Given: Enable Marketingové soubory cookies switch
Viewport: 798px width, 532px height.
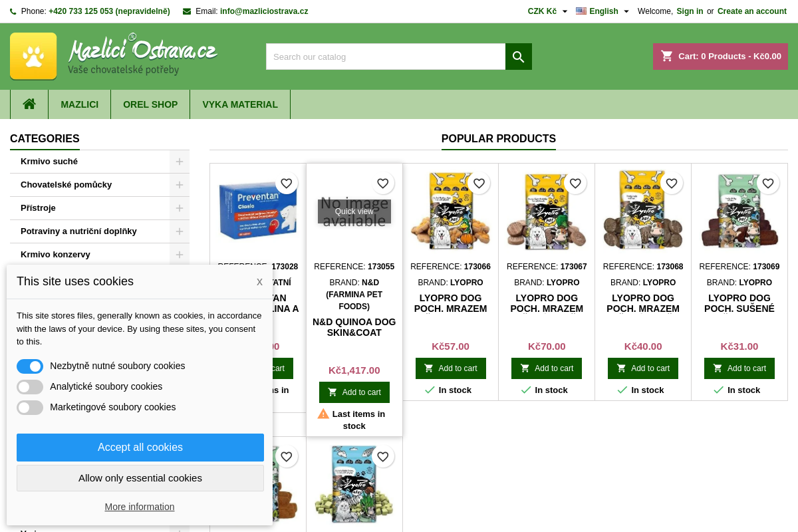Looking at the screenshot, I should (x=30, y=408).
